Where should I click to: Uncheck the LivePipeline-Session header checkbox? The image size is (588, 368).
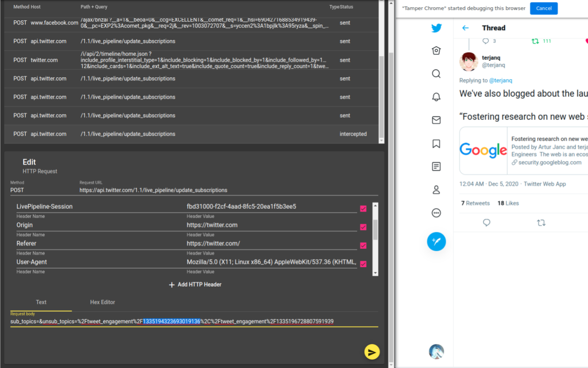pos(363,209)
